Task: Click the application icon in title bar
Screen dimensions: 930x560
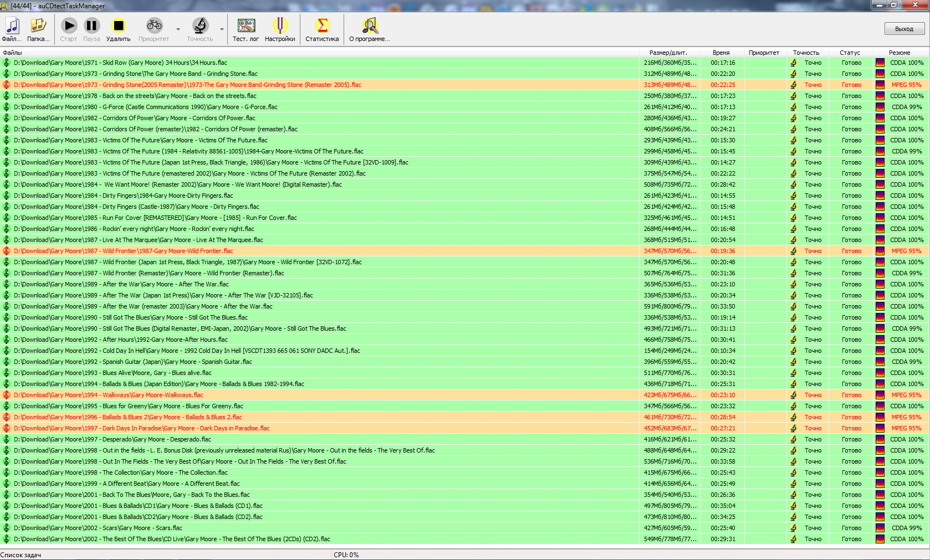Action: [4, 6]
